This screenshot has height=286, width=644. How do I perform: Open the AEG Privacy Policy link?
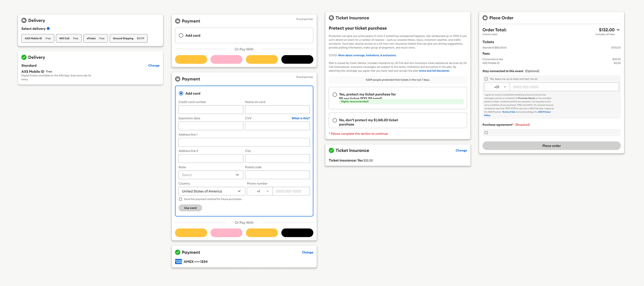(544, 112)
